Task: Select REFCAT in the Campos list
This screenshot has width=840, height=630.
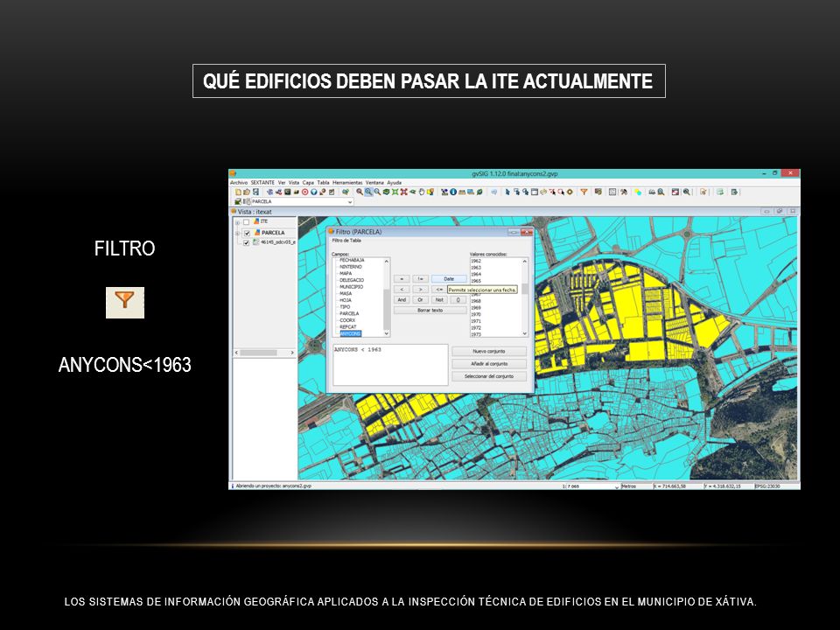Action: click(347, 326)
